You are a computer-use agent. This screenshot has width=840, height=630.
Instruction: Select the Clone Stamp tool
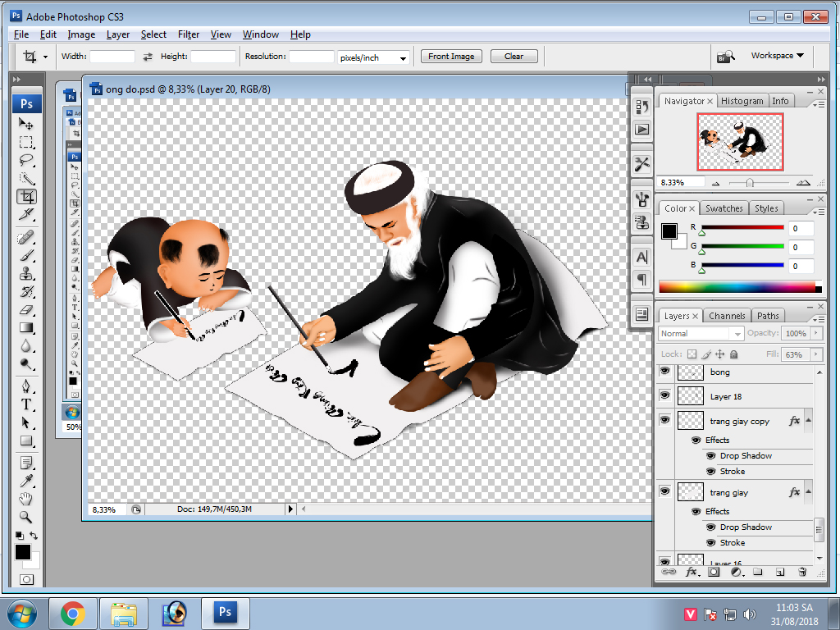click(x=25, y=272)
